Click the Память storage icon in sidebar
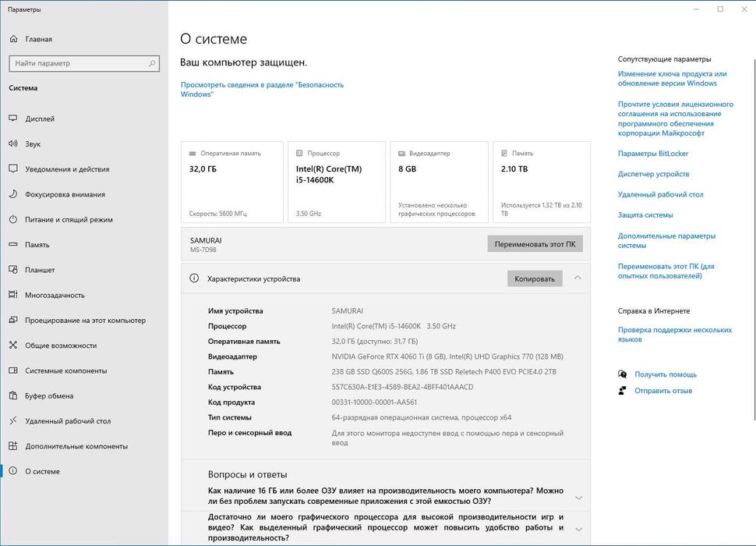 [13, 245]
